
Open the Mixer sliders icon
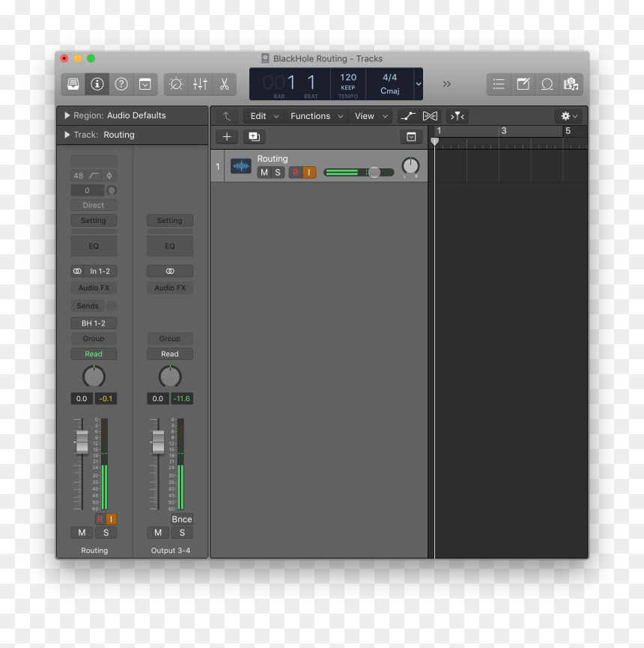pos(200,85)
